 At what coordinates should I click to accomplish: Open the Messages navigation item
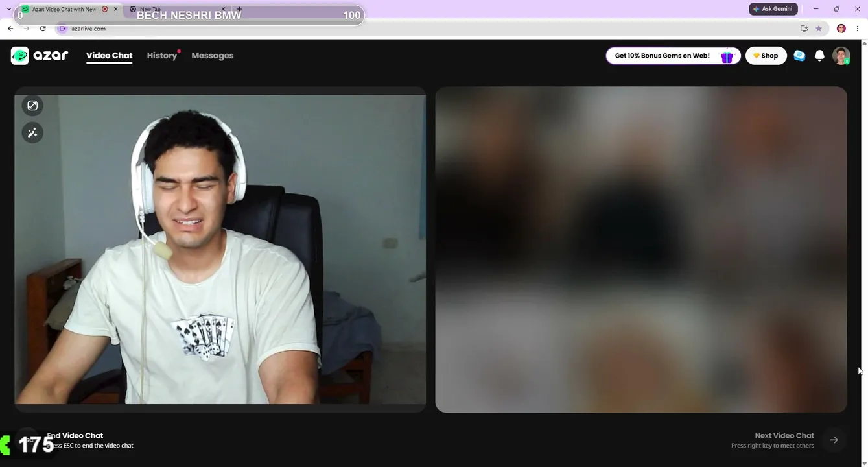point(213,56)
